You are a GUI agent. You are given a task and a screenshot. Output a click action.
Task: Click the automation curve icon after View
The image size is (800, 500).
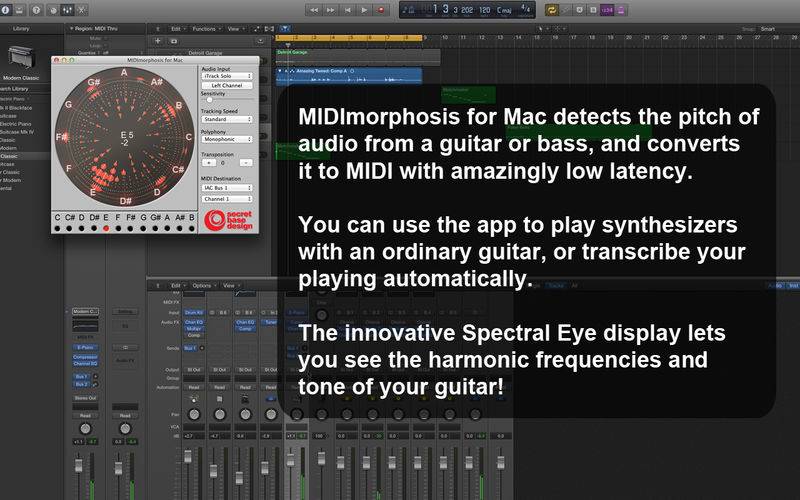click(256, 29)
